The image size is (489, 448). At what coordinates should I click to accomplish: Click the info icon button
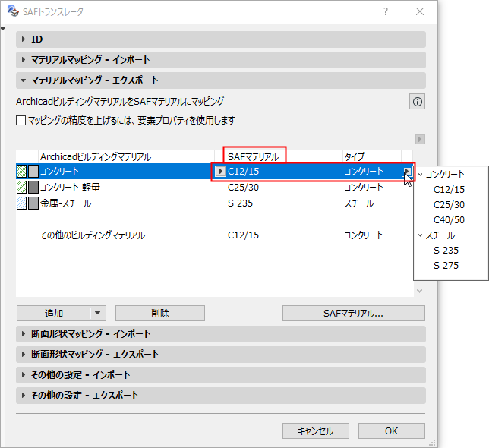[x=418, y=102]
